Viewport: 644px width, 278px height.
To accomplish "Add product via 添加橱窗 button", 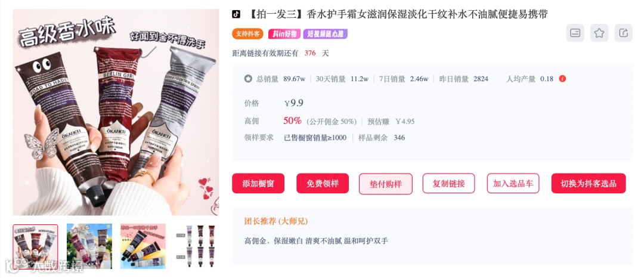I will [x=258, y=183].
